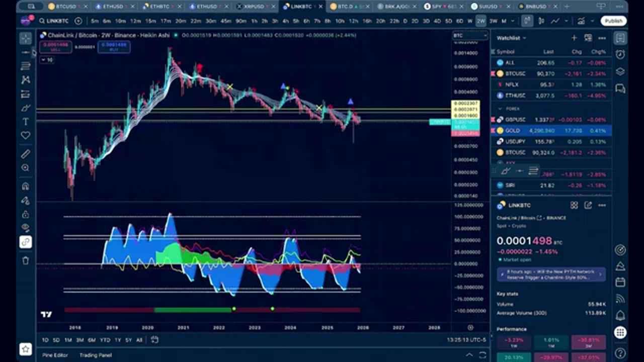
Task: Select the W weekly interval
Action: click(470, 21)
